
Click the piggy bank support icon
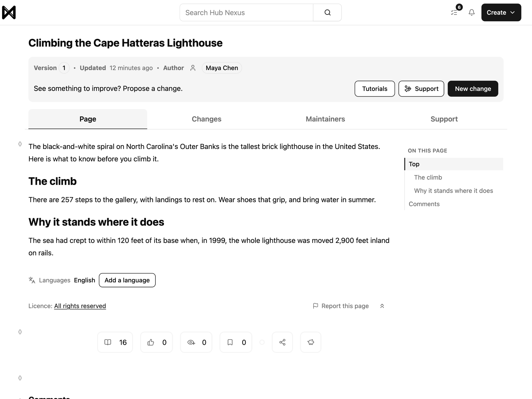tap(311, 342)
